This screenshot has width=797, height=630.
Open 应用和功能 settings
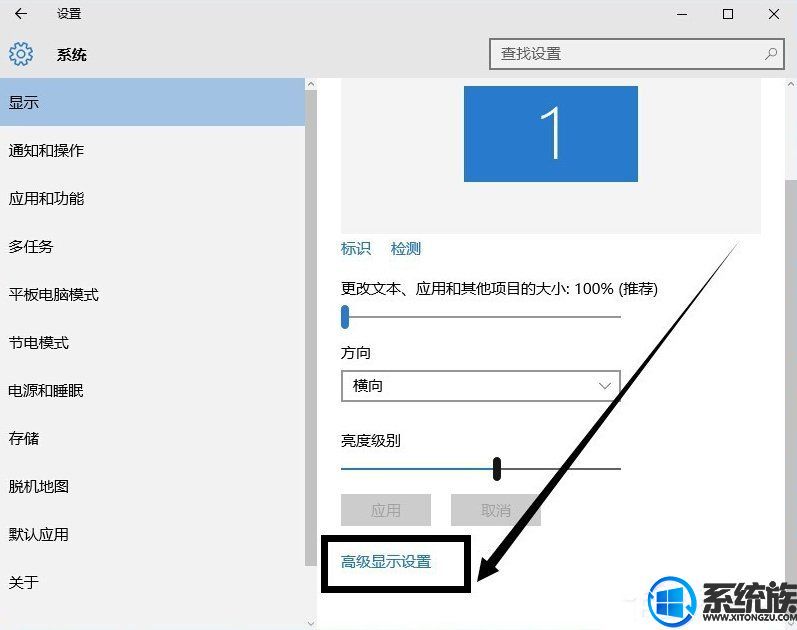[152, 198]
